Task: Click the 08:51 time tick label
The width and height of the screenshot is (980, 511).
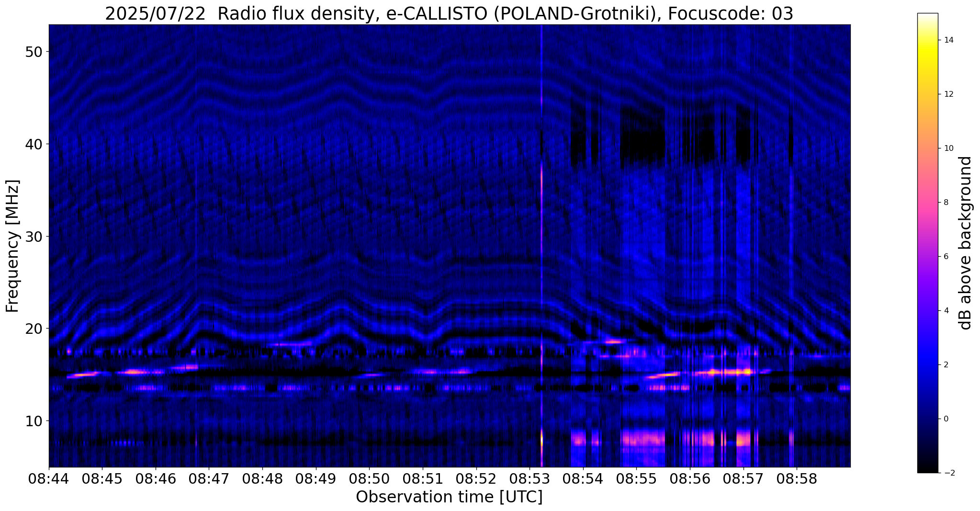Action: [423, 479]
